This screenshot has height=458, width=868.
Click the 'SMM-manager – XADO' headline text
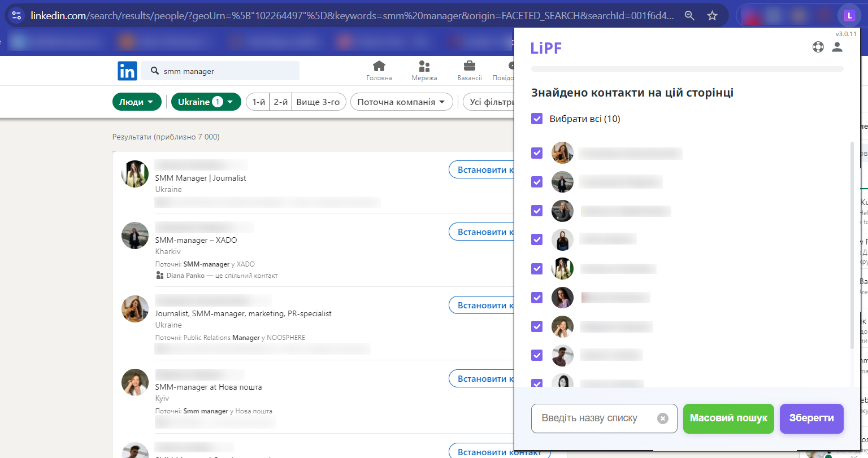point(196,240)
